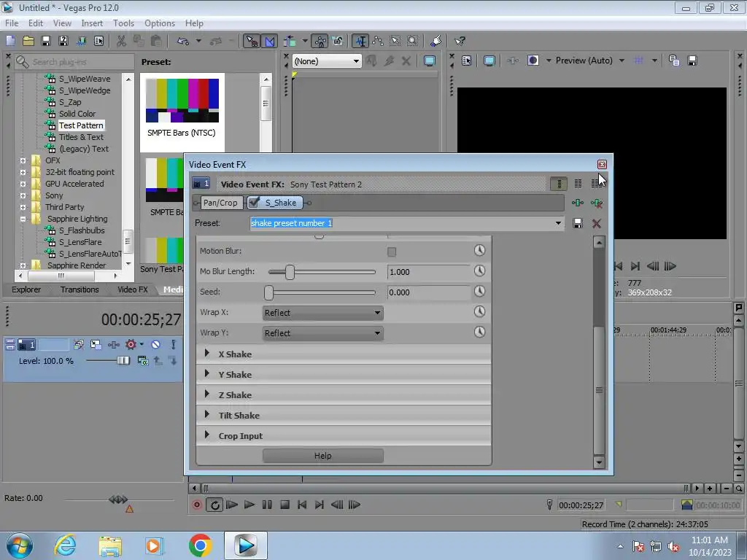This screenshot has height=560, width=747.
Task: Open Plug-In Chain editor in FX window
Action: tap(578, 203)
